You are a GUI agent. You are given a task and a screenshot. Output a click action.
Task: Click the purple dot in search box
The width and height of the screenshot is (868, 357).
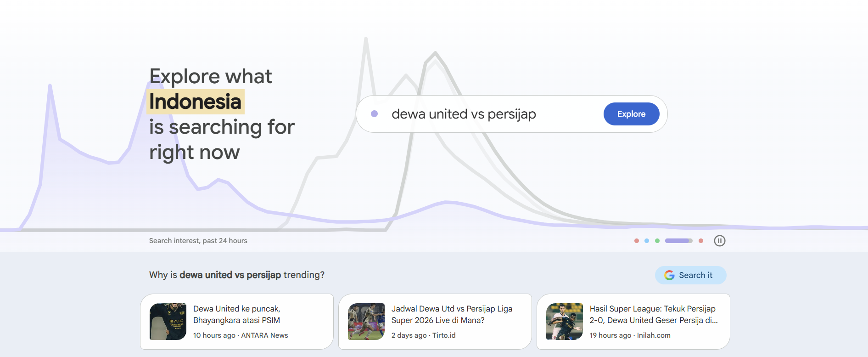(374, 113)
